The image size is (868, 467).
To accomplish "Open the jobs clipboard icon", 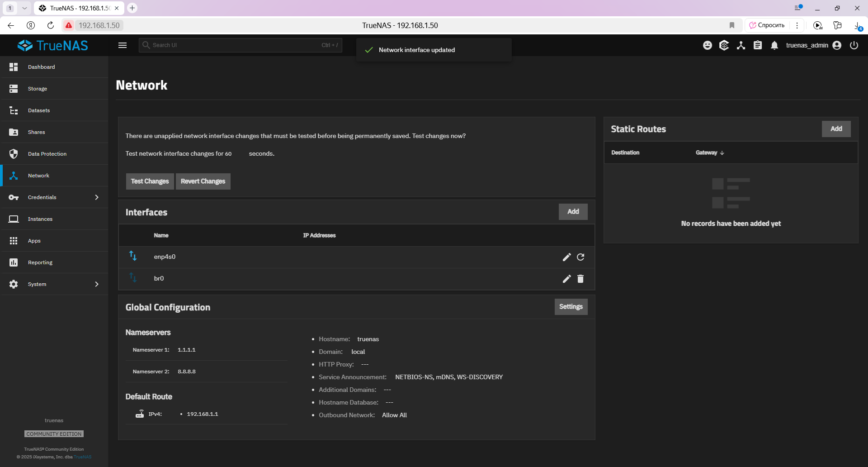I will tap(758, 45).
